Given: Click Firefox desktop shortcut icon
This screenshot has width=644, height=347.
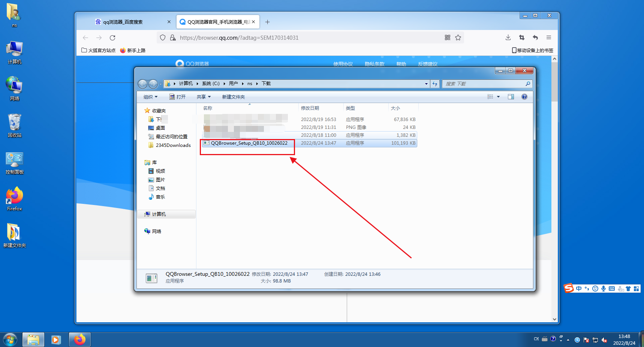Looking at the screenshot, I should click(x=15, y=199).
